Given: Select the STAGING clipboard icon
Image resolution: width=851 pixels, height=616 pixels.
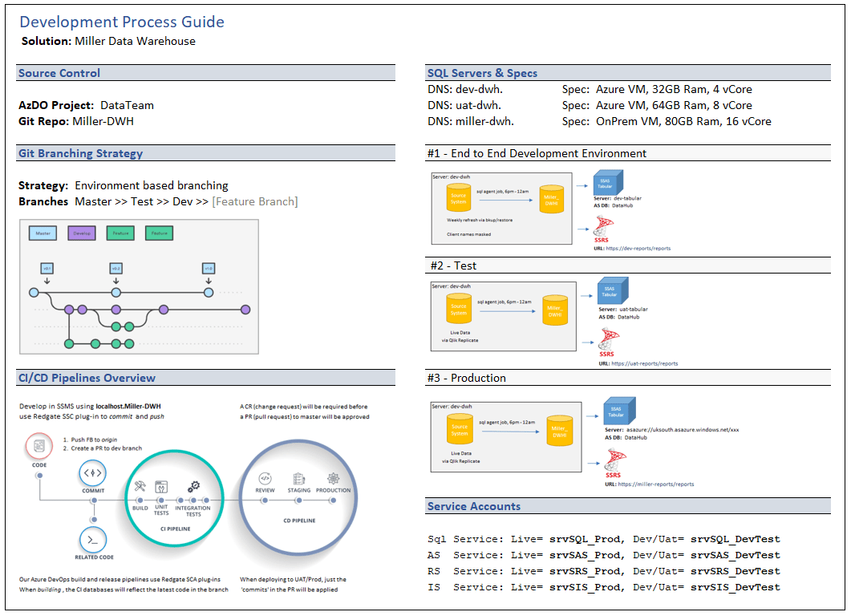Looking at the screenshot, I should pyautogui.click(x=298, y=478).
